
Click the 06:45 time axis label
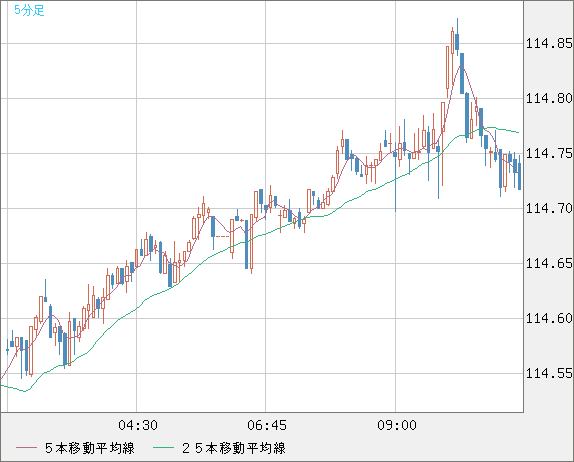coord(267,425)
